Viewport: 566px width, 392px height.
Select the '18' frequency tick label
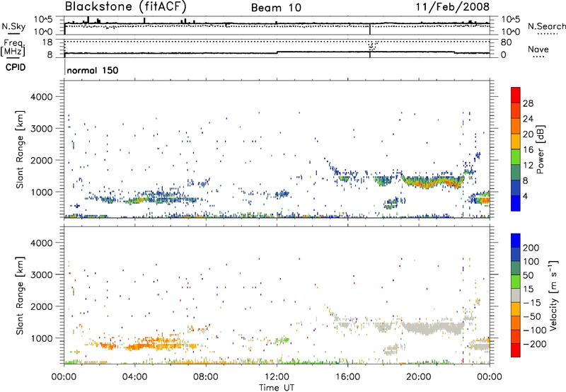47,42
